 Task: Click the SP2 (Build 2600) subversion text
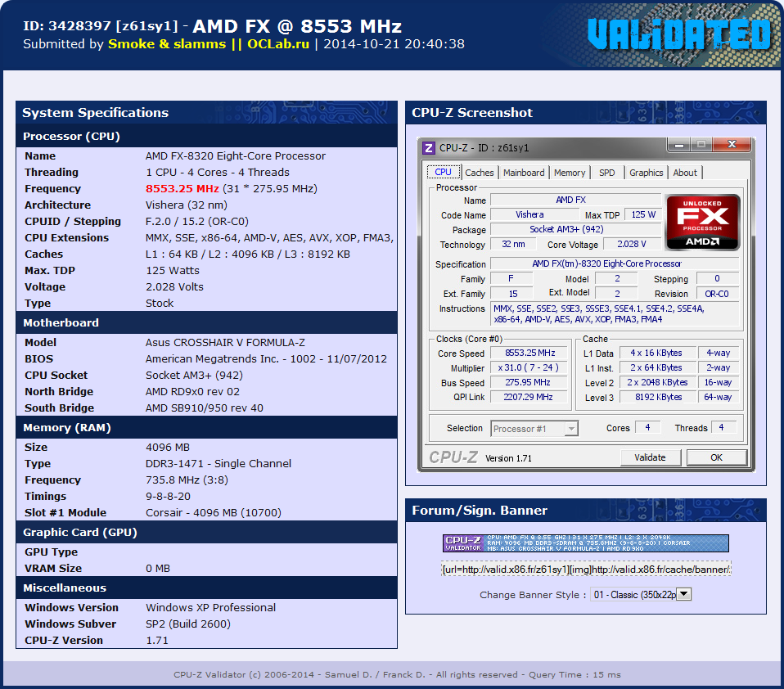(x=188, y=624)
